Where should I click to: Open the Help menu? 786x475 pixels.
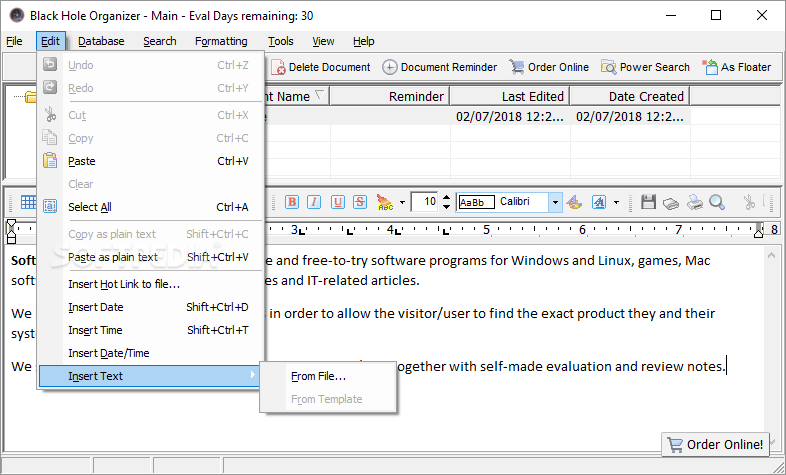(x=363, y=41)
